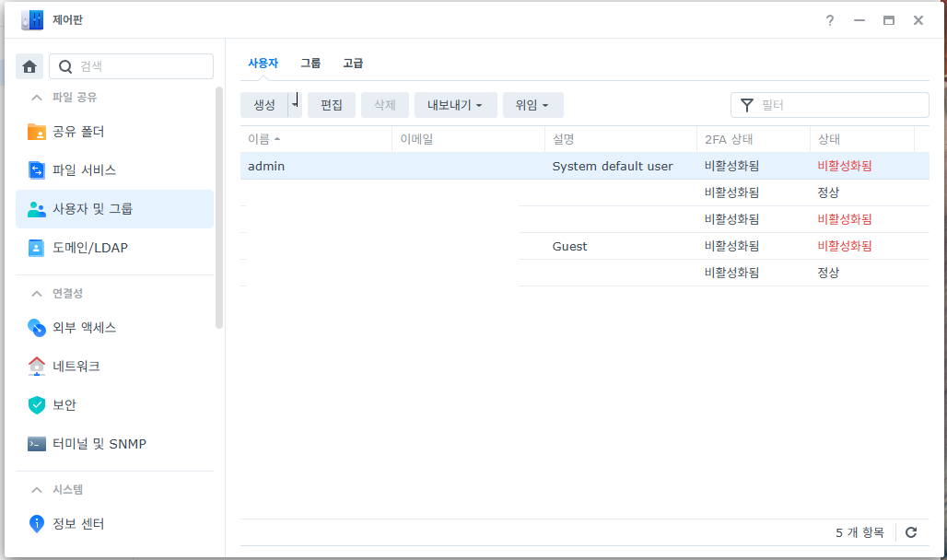Collapse the 파일 공유 section
Viewport: 947px width, 560px height.
click(37, 98)
